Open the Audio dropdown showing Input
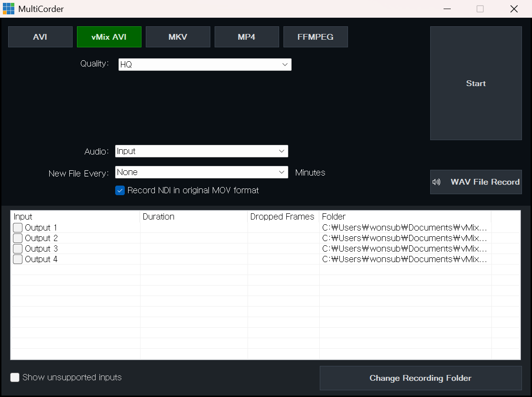 pyautogui.click(x=202, y=151)
